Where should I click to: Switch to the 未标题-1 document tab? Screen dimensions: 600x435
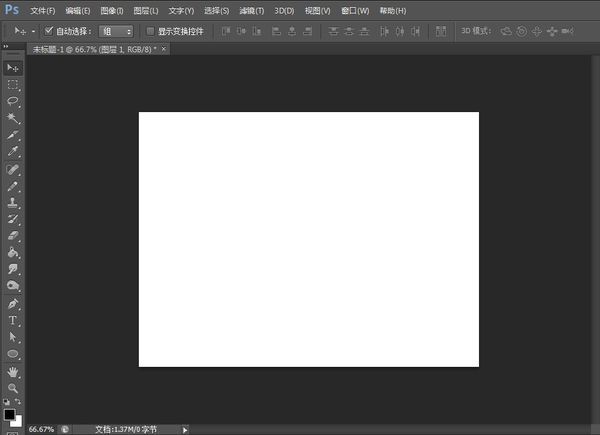(x=94, y=49)
